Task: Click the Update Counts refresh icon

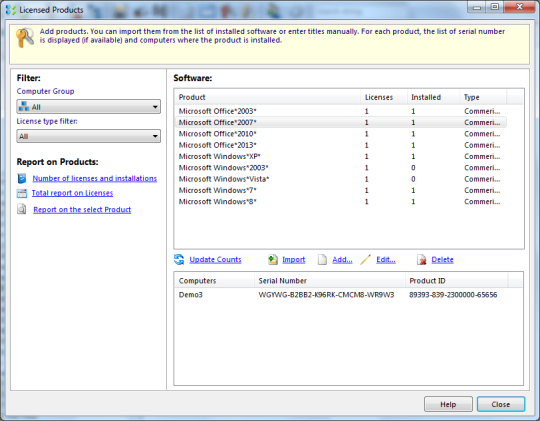Action: click(179, 259)
